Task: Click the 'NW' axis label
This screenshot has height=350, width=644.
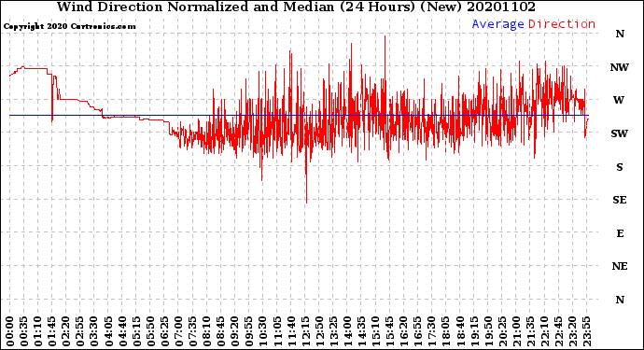Action: [x=620, y=67]
